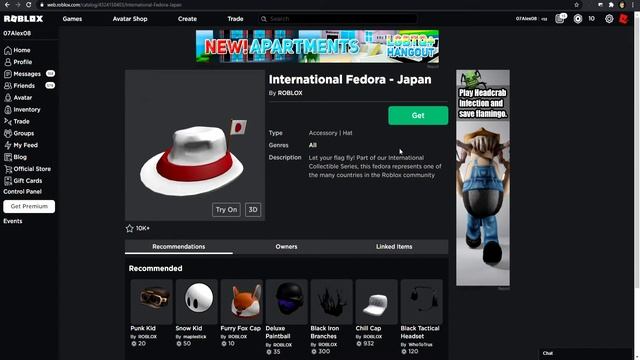Click the red Roblox icon beside settings

click(623, 19)
